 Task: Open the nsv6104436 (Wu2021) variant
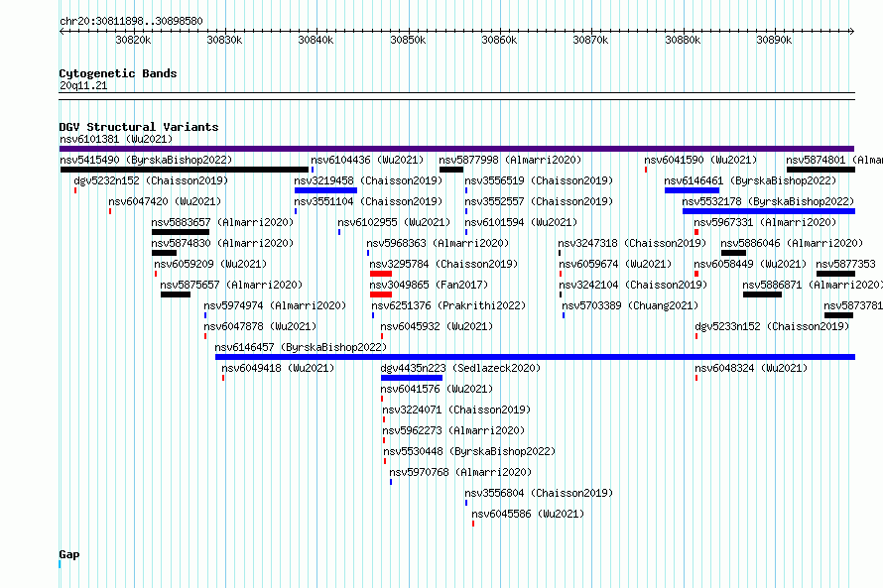click(367, 160)
